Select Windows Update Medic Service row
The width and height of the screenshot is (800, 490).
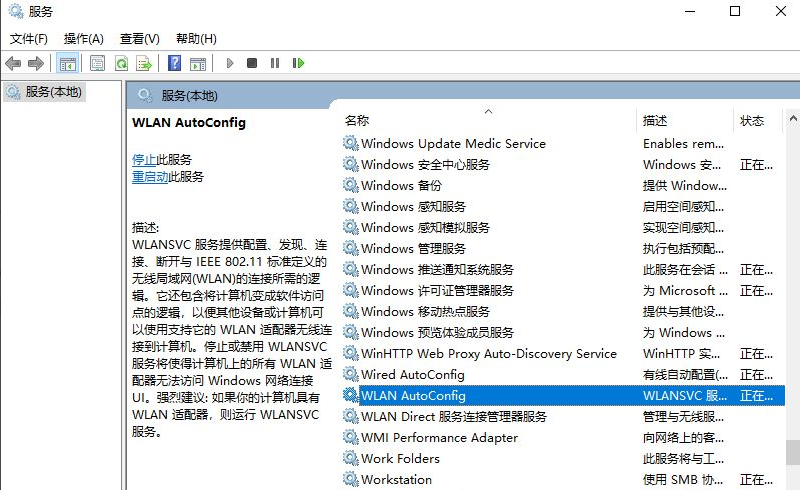click(x=563, y=143)
